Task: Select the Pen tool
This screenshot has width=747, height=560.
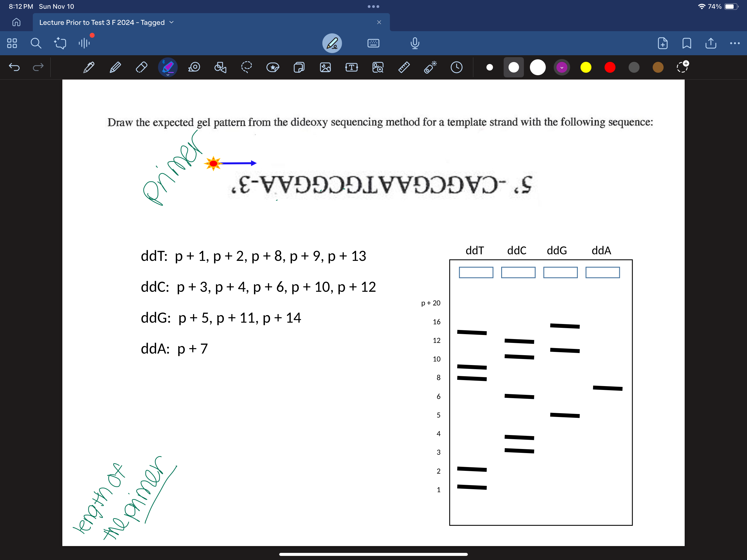Action: tap(89, 67)
